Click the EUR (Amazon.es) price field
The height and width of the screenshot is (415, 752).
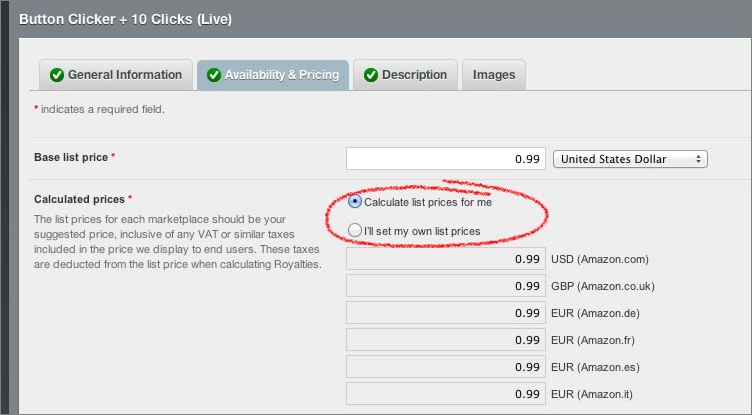pyautogui.click(x=446, y=368)
